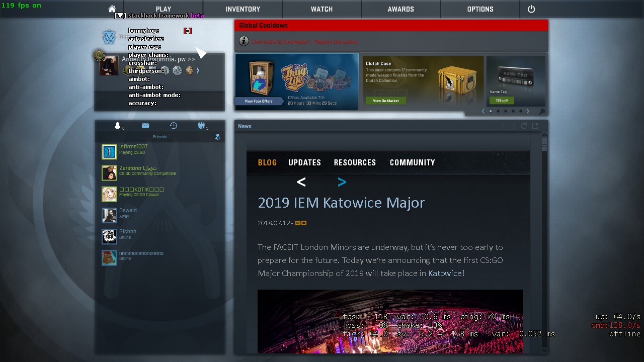Collapse the stackhack framework menu arrow
Screen dimensions: 644x362
pos(120,16)
